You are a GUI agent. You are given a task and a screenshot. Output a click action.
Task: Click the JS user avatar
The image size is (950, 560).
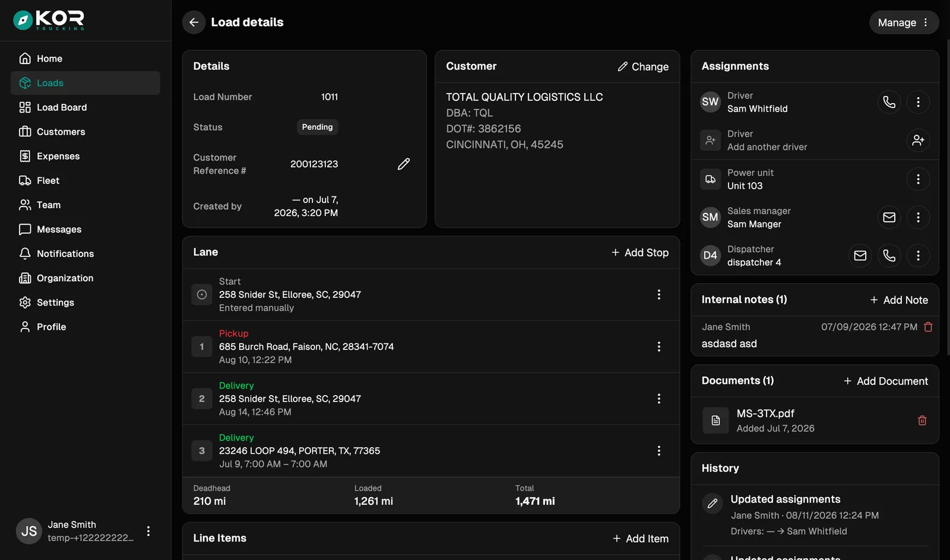tap(29, 531)
